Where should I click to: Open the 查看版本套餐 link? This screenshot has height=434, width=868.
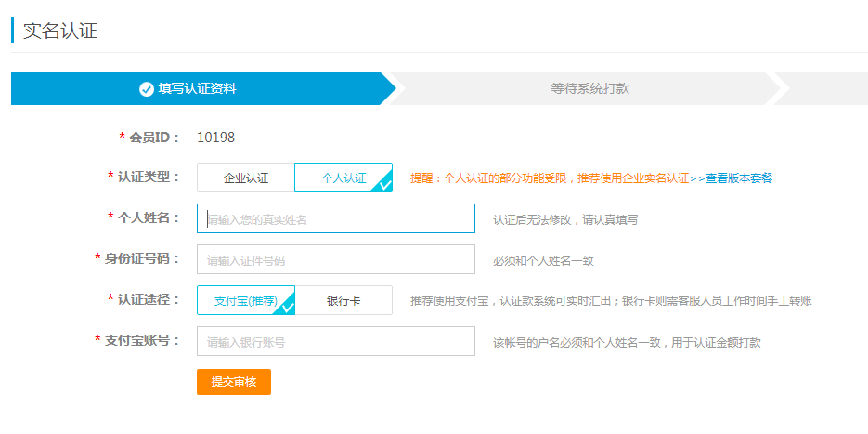(739, 178)
